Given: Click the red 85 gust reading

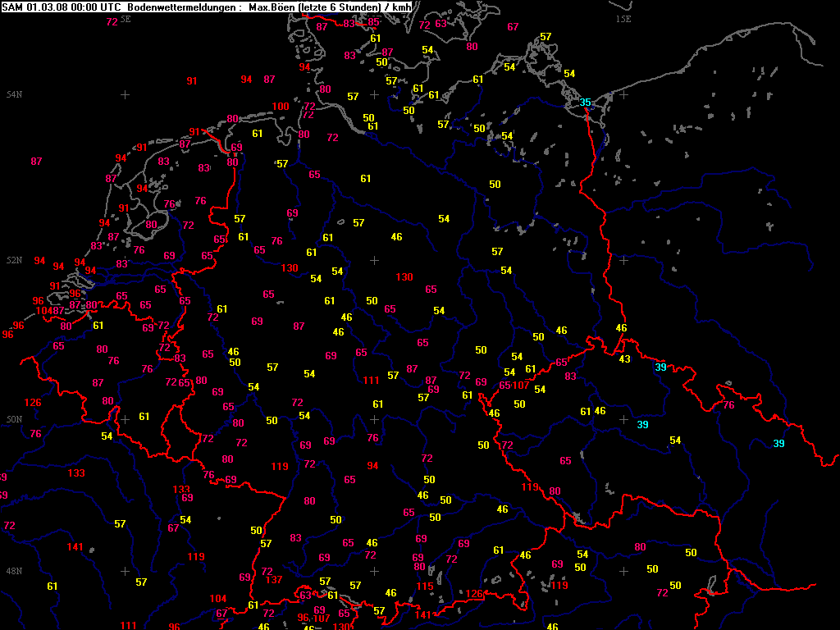Looking at the screenshot, I should pyautogui.click(x=374, y=21).
